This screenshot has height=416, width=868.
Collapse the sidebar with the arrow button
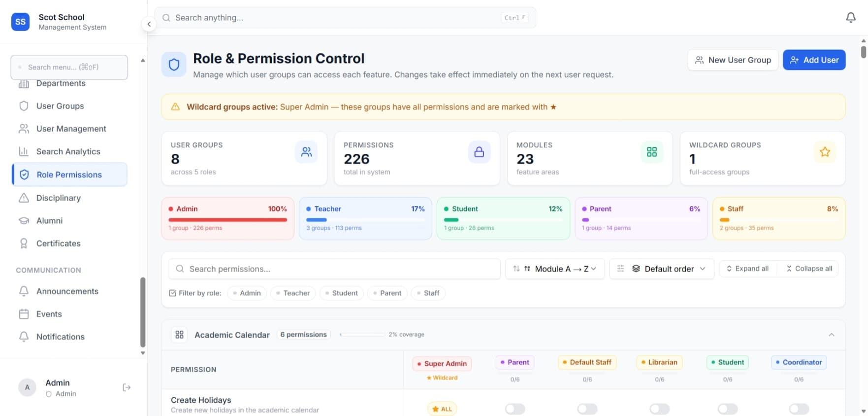tap(149, 24)
